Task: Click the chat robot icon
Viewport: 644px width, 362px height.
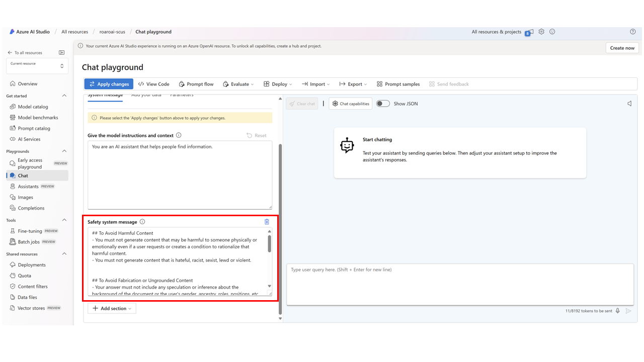Action: click(x=347, y=145)
